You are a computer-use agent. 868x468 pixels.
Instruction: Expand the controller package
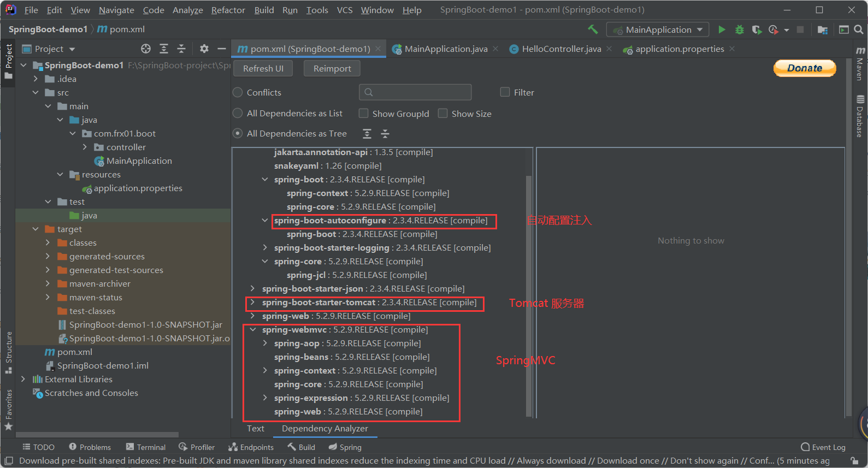click(85, 147)
